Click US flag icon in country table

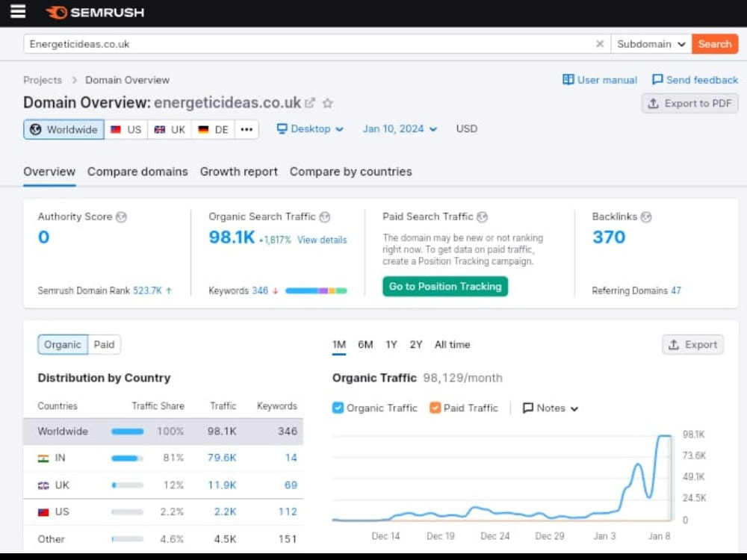[43, 512]
